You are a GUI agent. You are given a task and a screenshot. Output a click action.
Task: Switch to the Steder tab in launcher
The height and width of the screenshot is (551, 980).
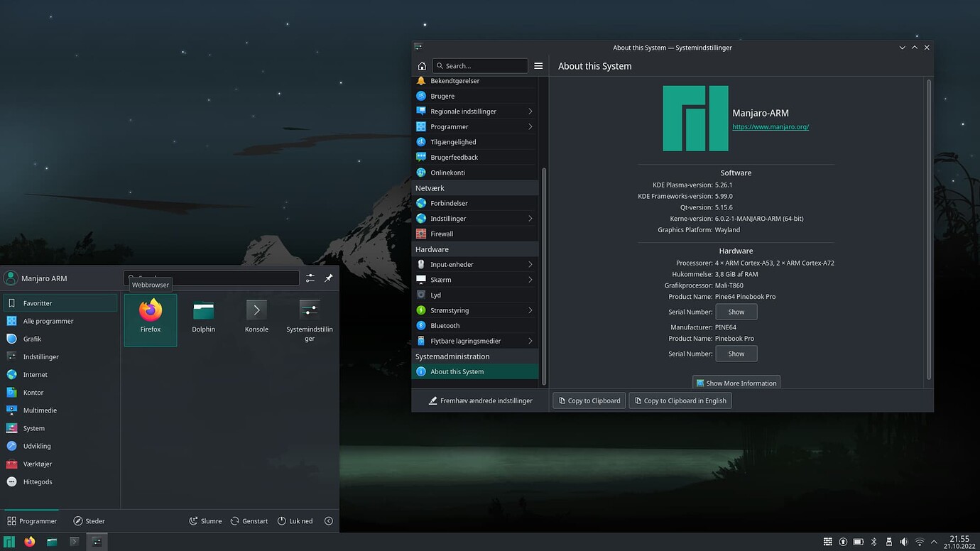coord(89,520)
